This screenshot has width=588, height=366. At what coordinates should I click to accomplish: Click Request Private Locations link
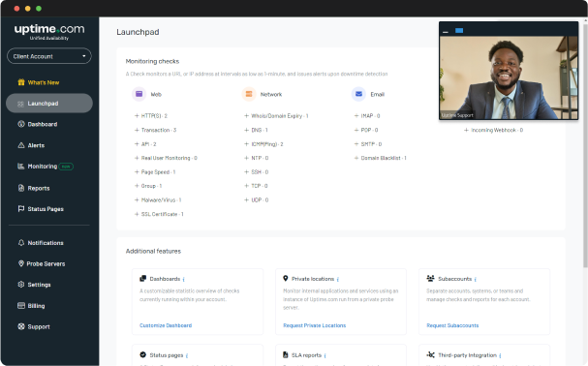pyautogui.click(x=314, y=325)
